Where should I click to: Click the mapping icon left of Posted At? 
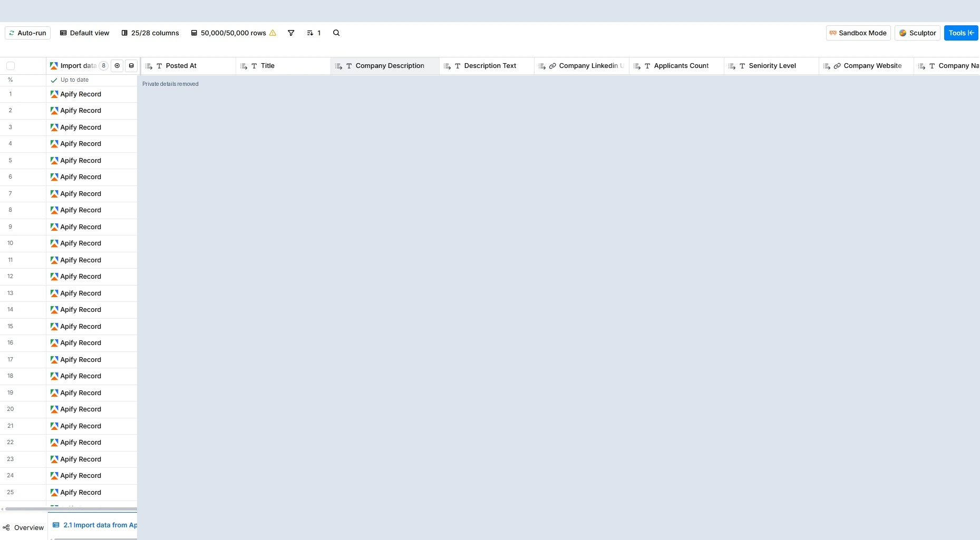click(x=149, y=66)
